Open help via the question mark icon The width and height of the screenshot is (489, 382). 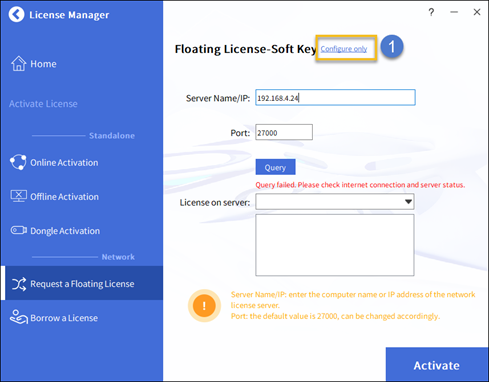point(431,12)
